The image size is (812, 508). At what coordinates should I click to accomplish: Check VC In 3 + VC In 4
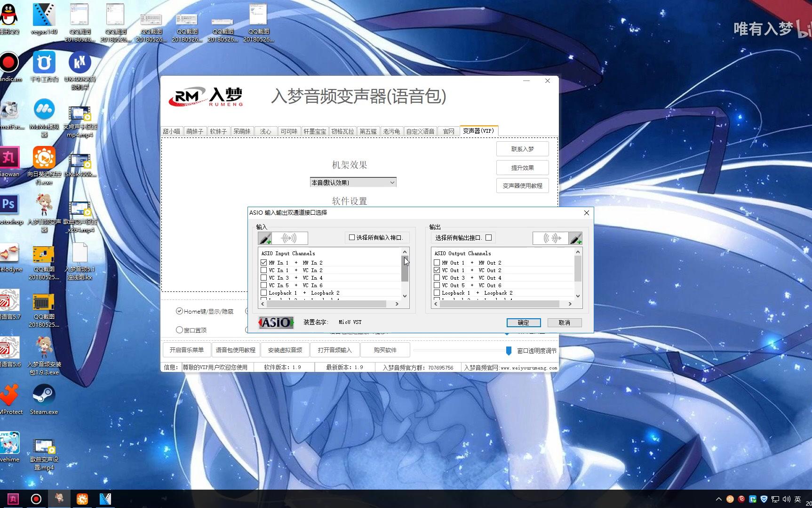pyautogui.click(x=264, y=278)
